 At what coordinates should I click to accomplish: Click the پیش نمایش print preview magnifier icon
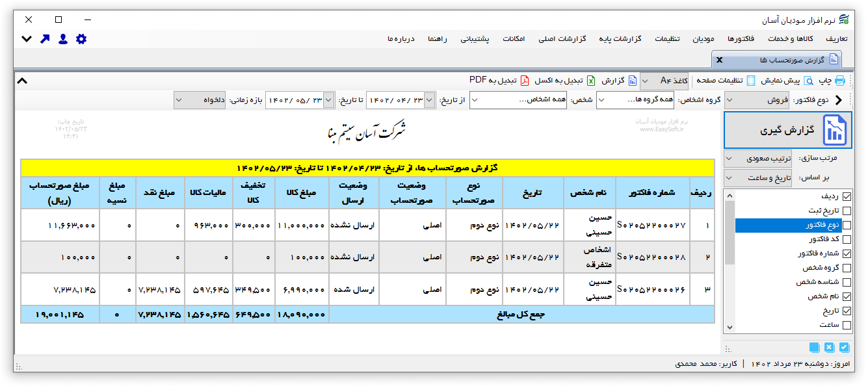809,81
